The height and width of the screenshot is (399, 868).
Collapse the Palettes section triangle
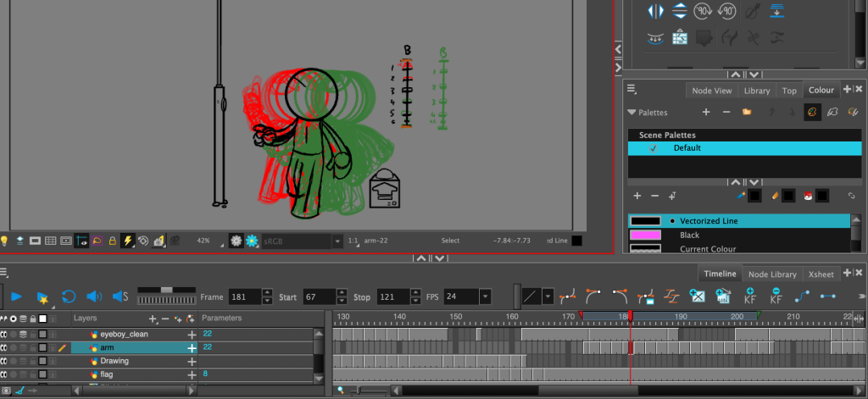click(x=632, y=112)
